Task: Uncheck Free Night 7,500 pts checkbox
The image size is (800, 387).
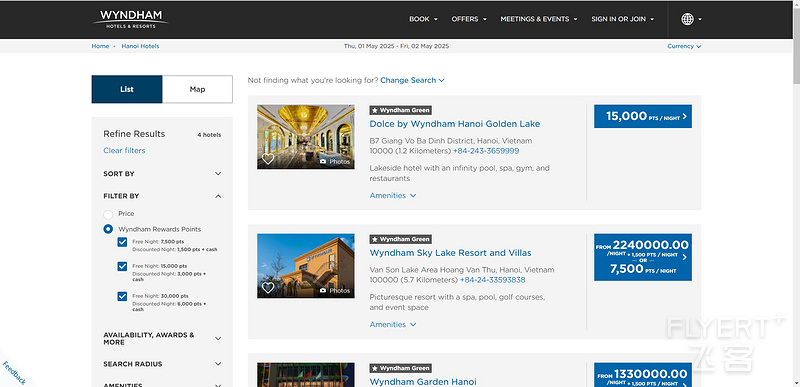Action: pyautogui.click(x=122, y=242)
